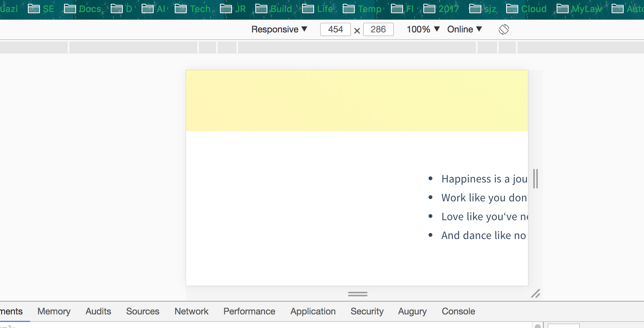The image size is (644, 328).
Task: Switch to the Performance tab
Action: click(x=249, y=311)
